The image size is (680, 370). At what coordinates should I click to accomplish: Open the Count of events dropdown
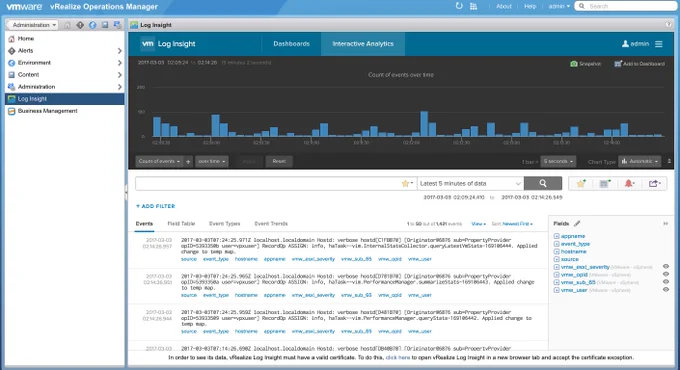159,161
